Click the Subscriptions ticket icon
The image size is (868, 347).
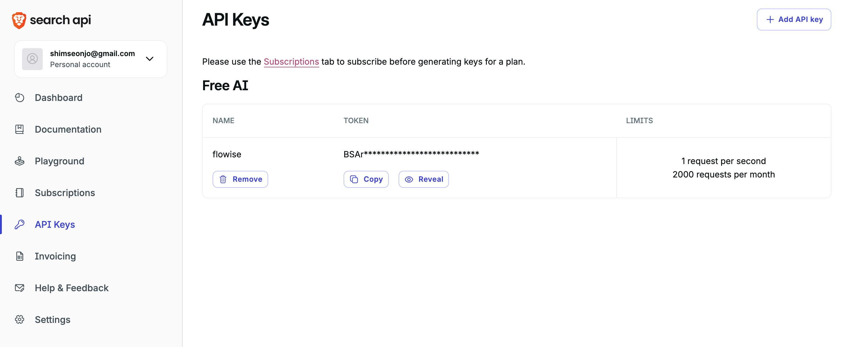(20, 193)
